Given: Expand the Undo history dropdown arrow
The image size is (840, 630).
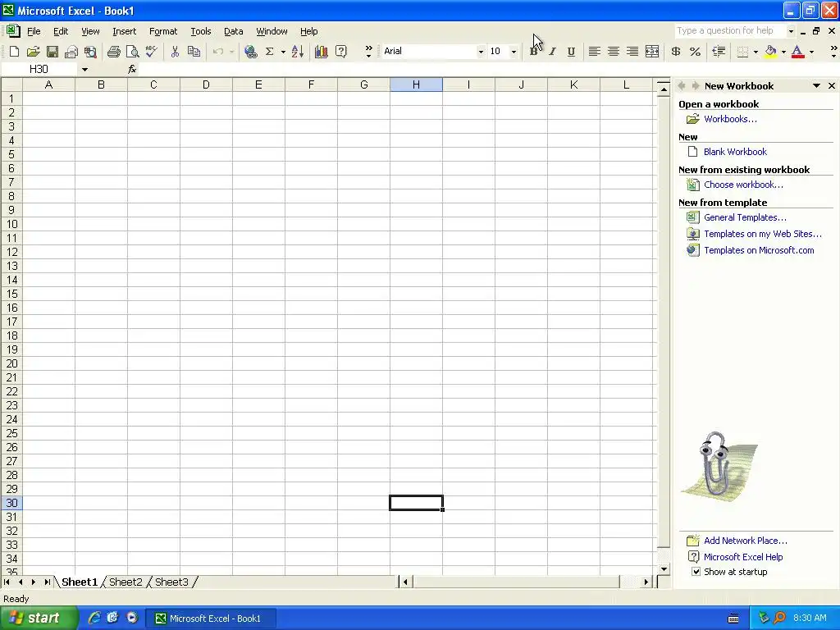Looking at the screenshot, I should (231, 52).
